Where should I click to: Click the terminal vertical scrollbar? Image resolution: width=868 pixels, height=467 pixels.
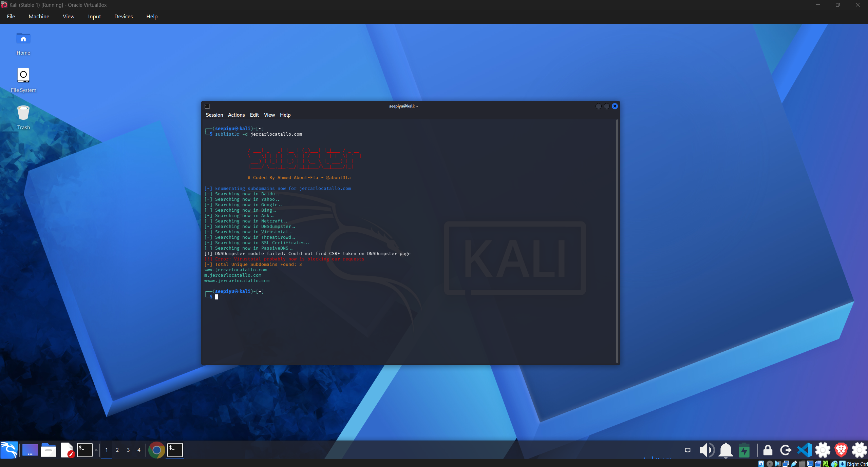618,241
